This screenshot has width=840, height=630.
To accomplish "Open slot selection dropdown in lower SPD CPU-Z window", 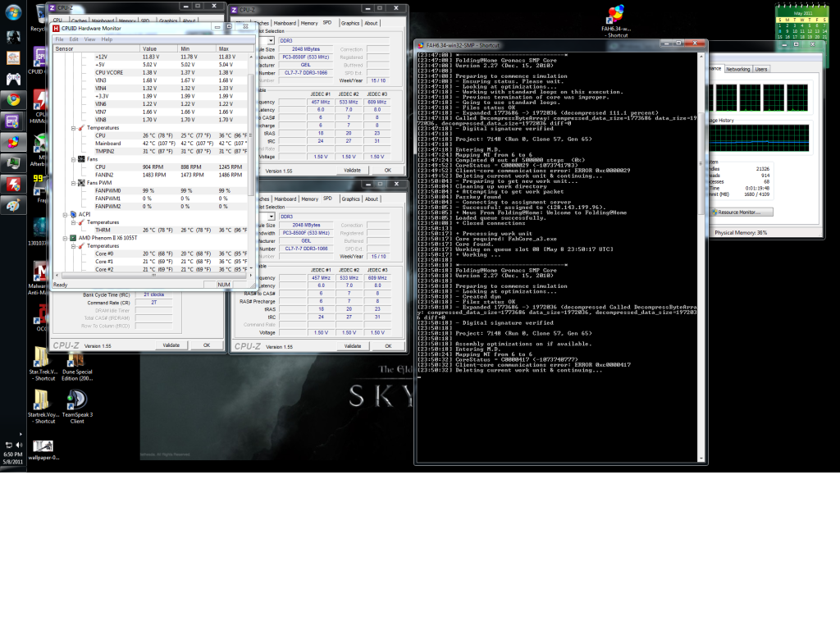I will pos(271,217).
